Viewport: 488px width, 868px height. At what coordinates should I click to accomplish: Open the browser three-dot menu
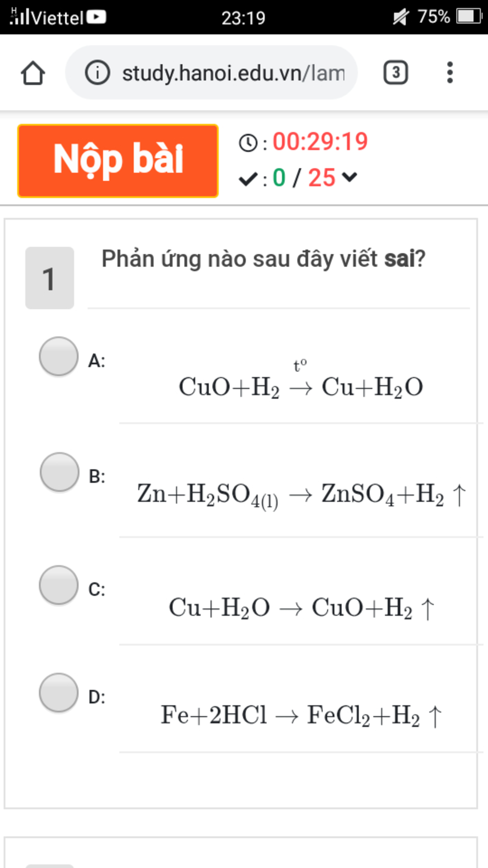point(449,72)
